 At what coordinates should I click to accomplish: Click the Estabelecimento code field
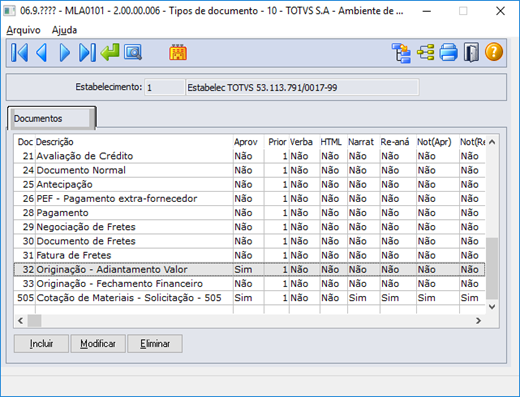pos(165,87)
